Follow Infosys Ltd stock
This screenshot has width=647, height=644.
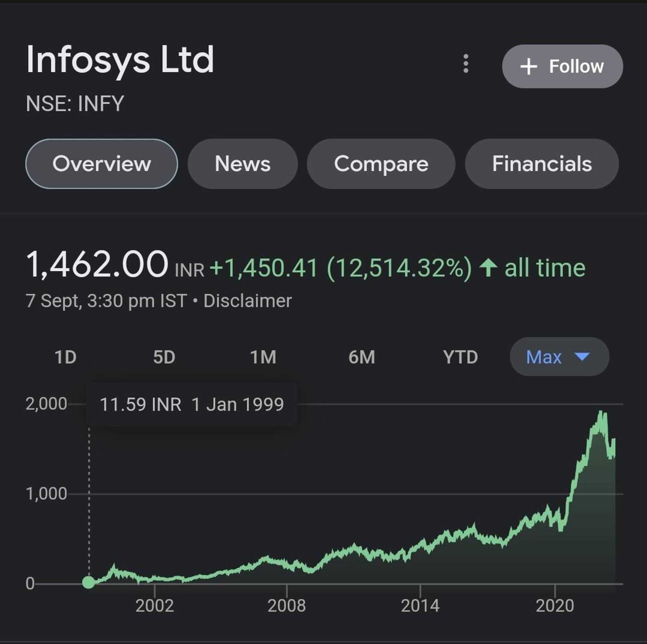(x=562, y=66)
